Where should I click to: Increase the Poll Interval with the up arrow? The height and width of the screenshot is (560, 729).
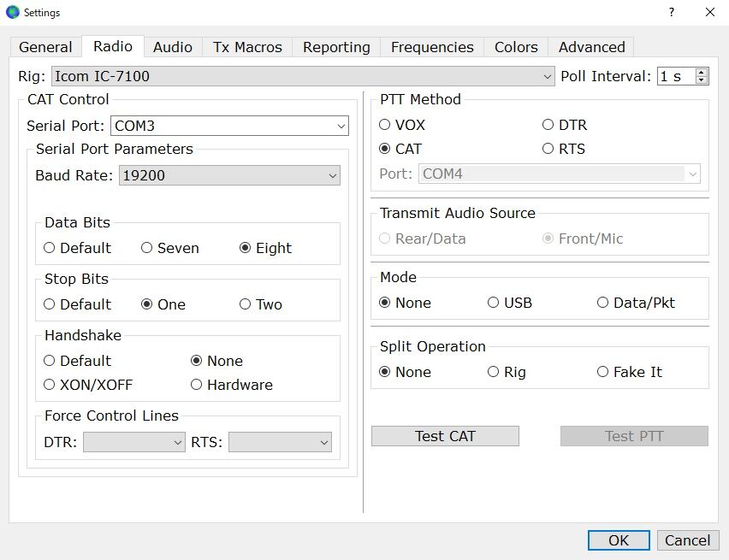pos(702,72)
